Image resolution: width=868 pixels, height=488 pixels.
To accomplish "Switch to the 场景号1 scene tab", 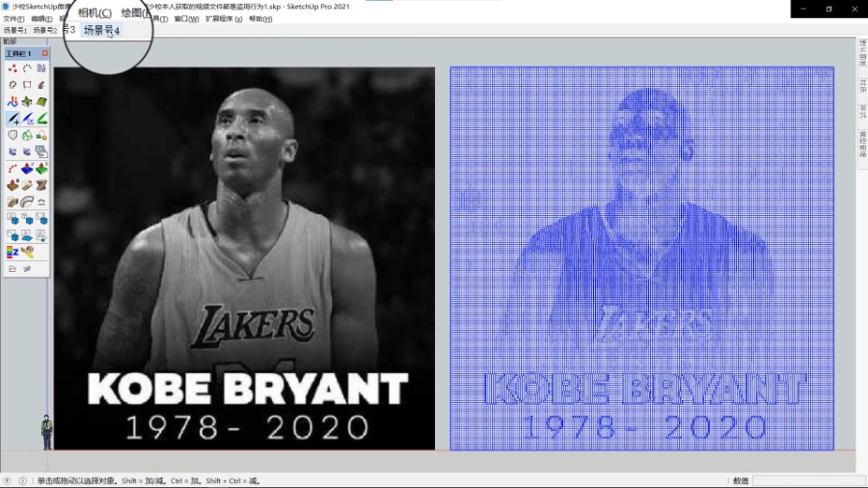I will 14,30.
